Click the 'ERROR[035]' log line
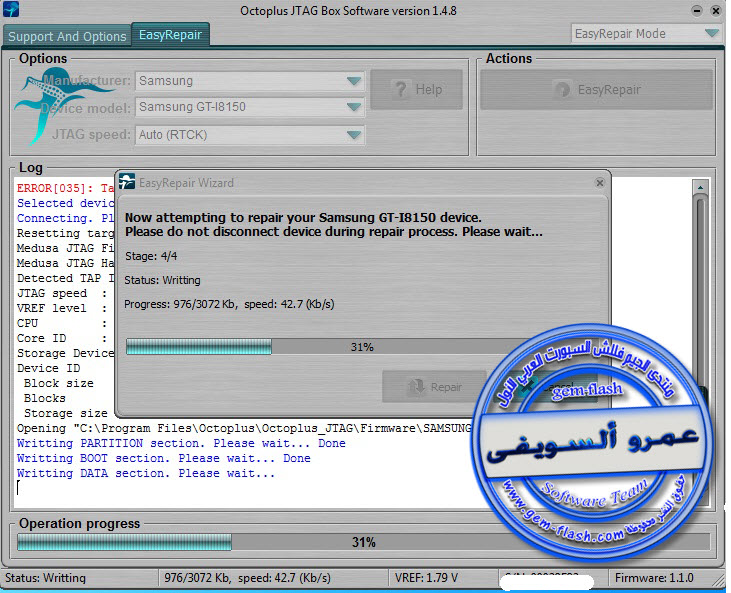This screenshot has width=731, height=593. pos(65,188)
